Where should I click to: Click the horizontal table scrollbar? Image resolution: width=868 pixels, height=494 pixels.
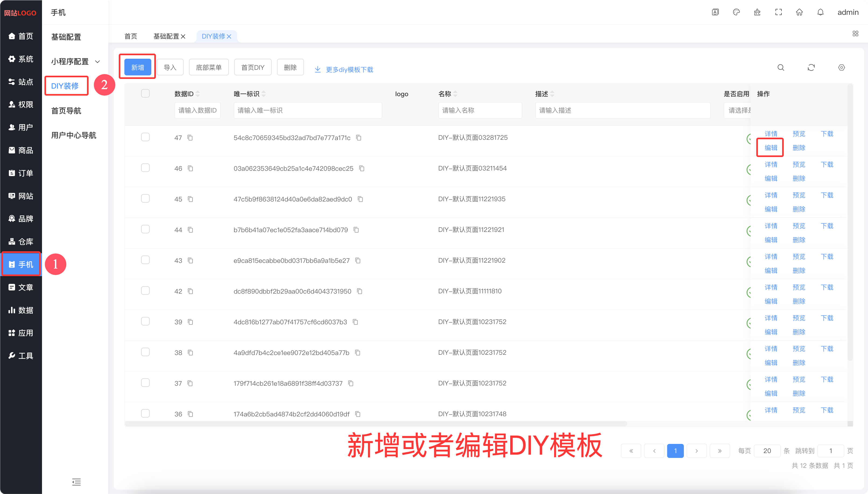click(376, 424)
